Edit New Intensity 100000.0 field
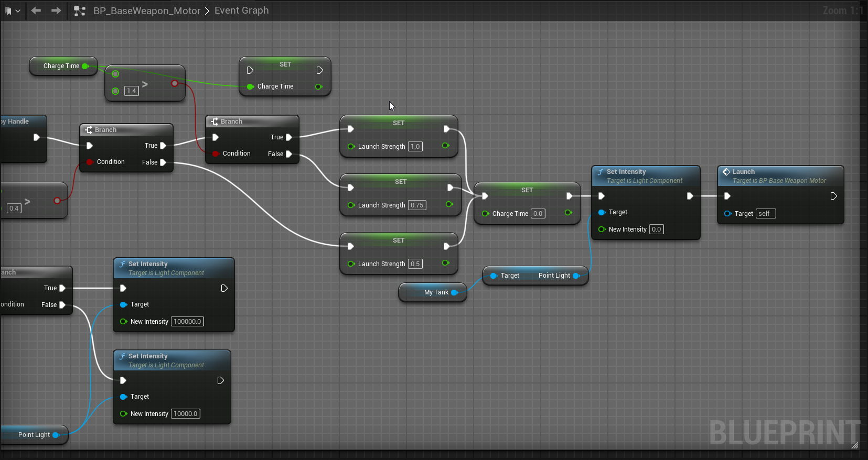The height and width of the screenshot is (460, 868). click(188, 322)
